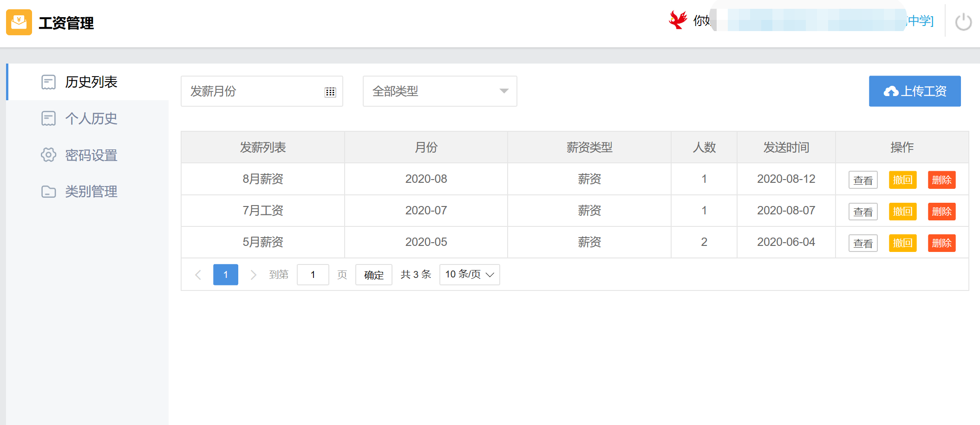The image size is (980, 425).
Task: Open 类别管理 menu item
Action: [91, 191]
